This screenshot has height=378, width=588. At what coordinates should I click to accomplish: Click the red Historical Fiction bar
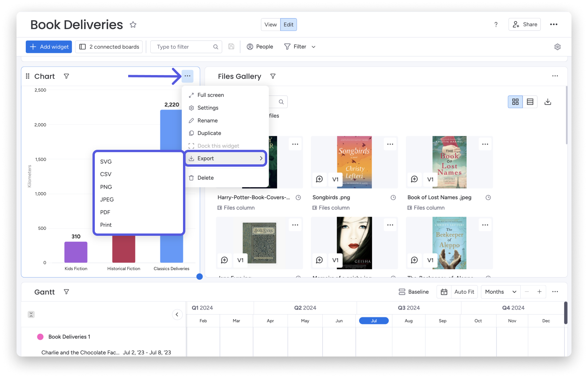(124, 249)
